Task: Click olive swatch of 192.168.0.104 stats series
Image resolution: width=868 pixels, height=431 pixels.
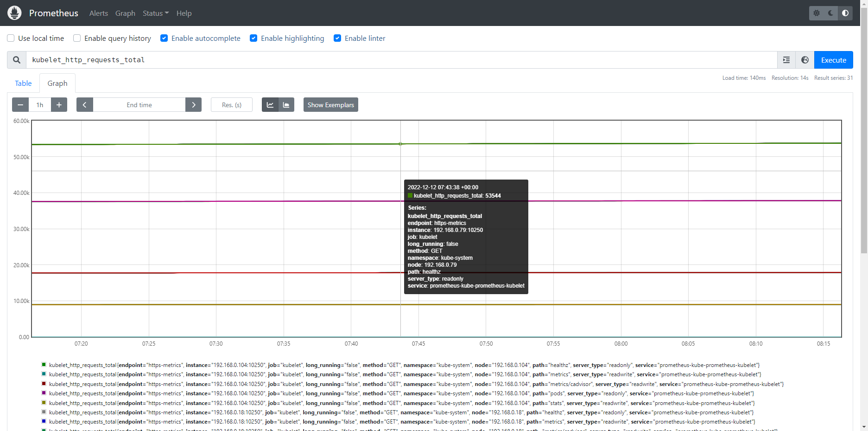Action: tap(44, 403)
